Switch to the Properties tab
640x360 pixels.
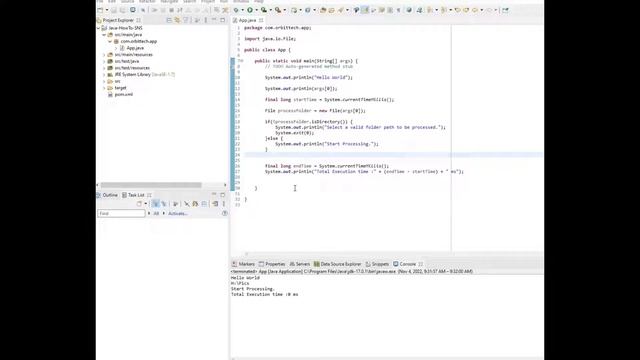(272, 264)
